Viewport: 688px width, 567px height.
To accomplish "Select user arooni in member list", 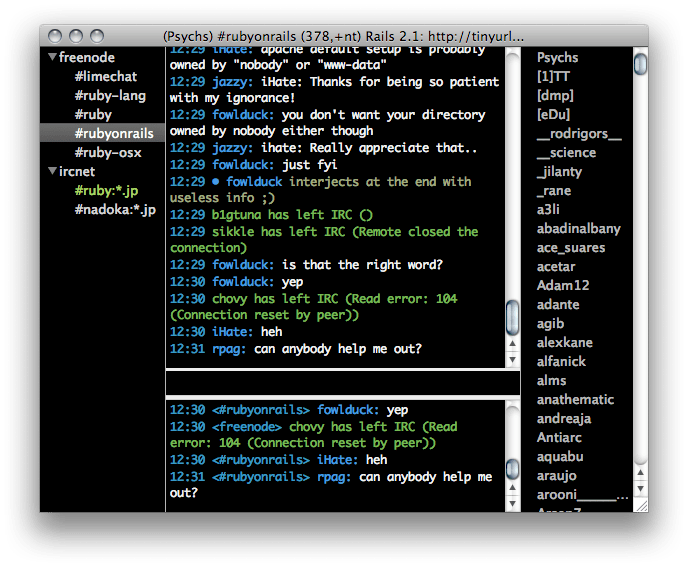I will [583, 495].
